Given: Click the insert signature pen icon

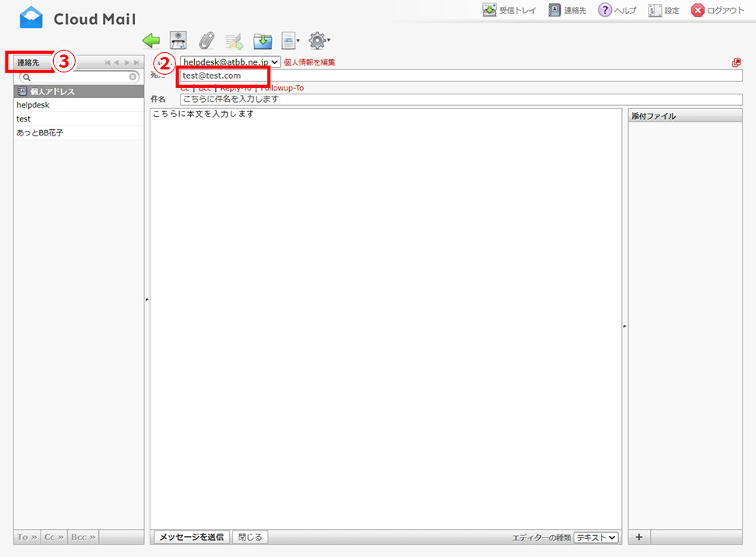Looking at the screenshot, I should click(x=234, y=41).
